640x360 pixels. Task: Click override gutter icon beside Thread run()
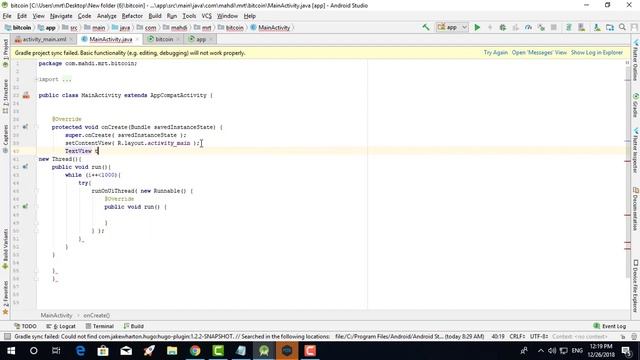coord(25,167)
